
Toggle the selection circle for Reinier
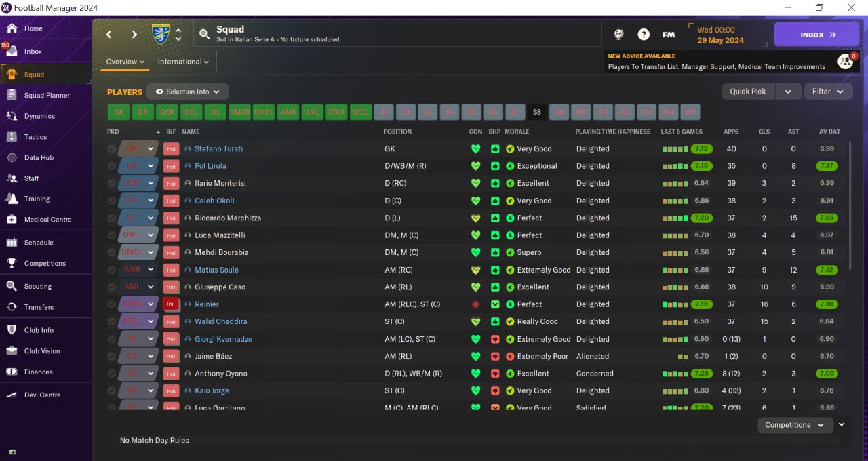[112, 304]
